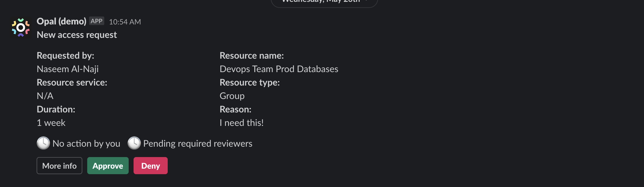Click the N/A resource service value
The height and width of the screenshot is (187, 644).
pos(45,96)
